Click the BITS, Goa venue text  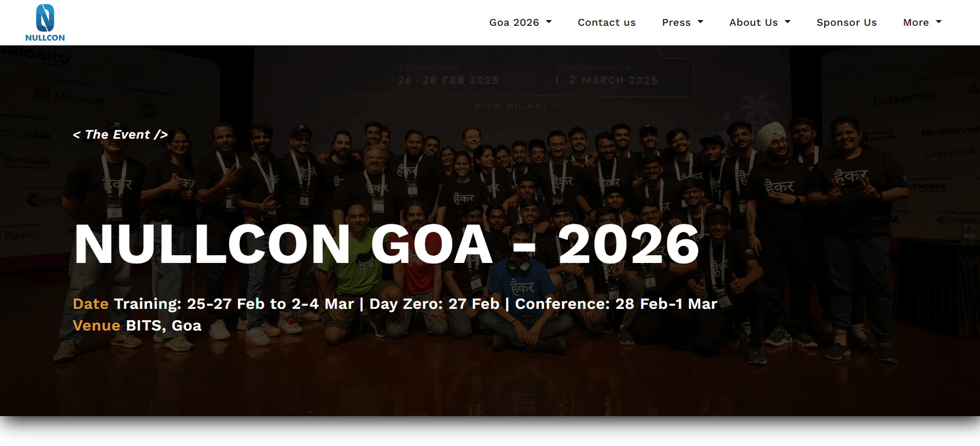click(164, 325)
